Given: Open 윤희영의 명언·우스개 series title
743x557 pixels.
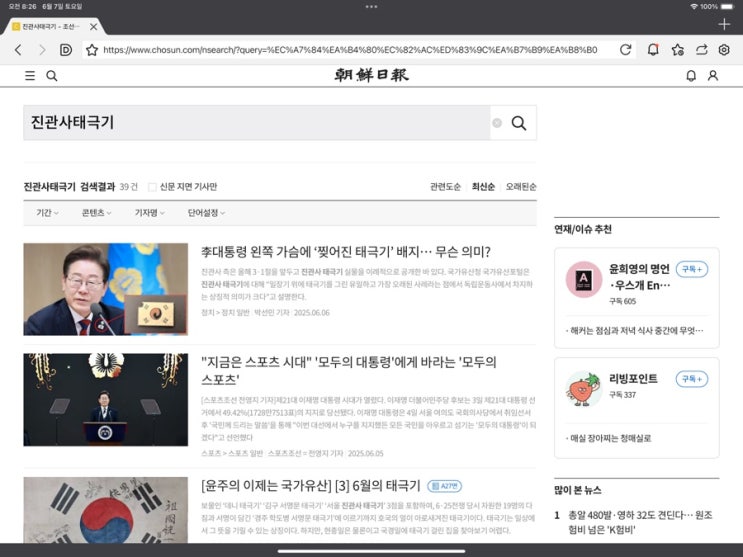Looking at the screenshot, I should (x=640, y=277).
